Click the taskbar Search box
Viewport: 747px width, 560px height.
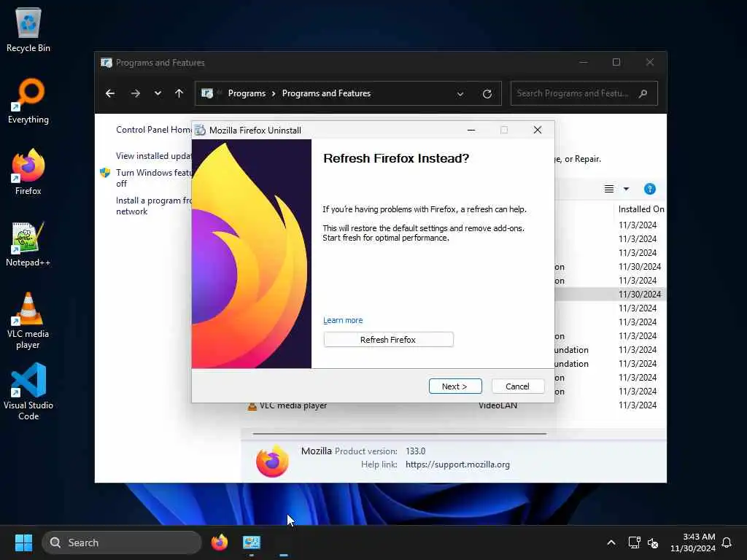tap(122, 542)
